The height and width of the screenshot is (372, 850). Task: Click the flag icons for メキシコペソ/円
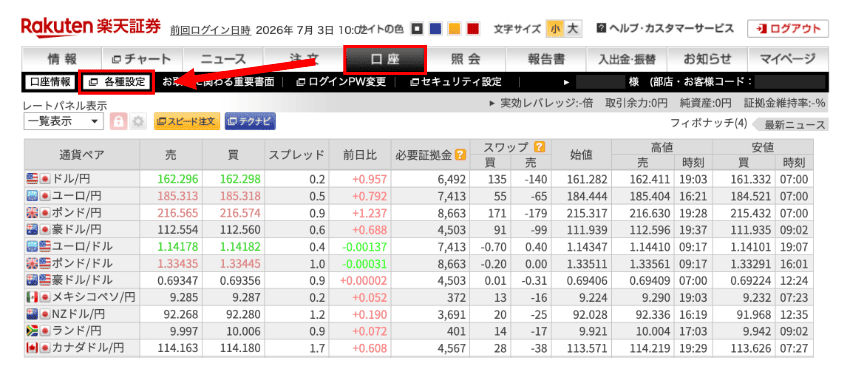pos(37,297)
